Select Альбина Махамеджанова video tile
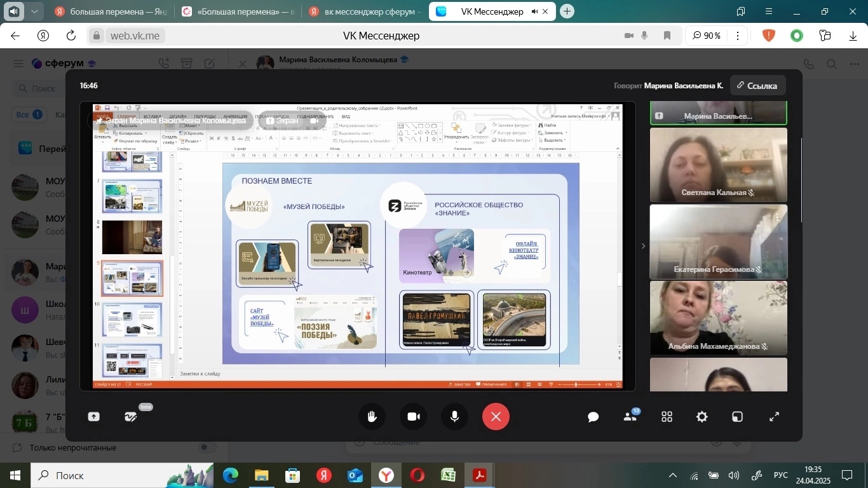The image size is (868, 488). [718, 318]
